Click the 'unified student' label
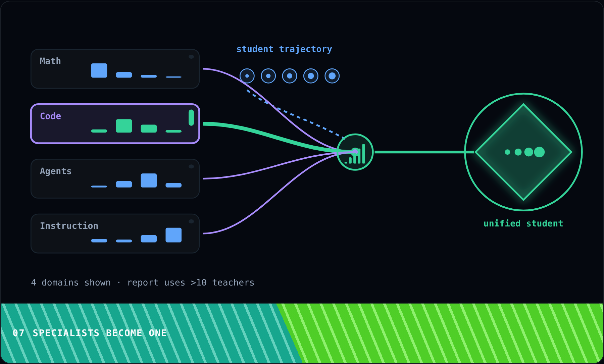 tap(523, 223)
